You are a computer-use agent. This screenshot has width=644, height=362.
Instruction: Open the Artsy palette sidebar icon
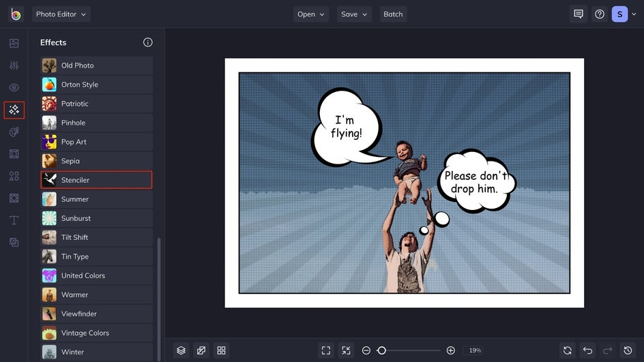[x=14, y=132]
